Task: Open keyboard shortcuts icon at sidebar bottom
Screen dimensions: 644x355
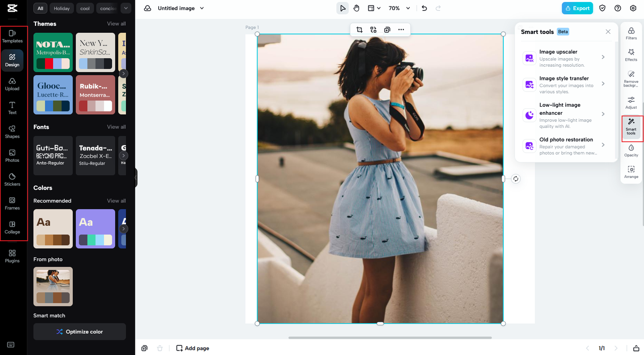Action: [11, 345]
